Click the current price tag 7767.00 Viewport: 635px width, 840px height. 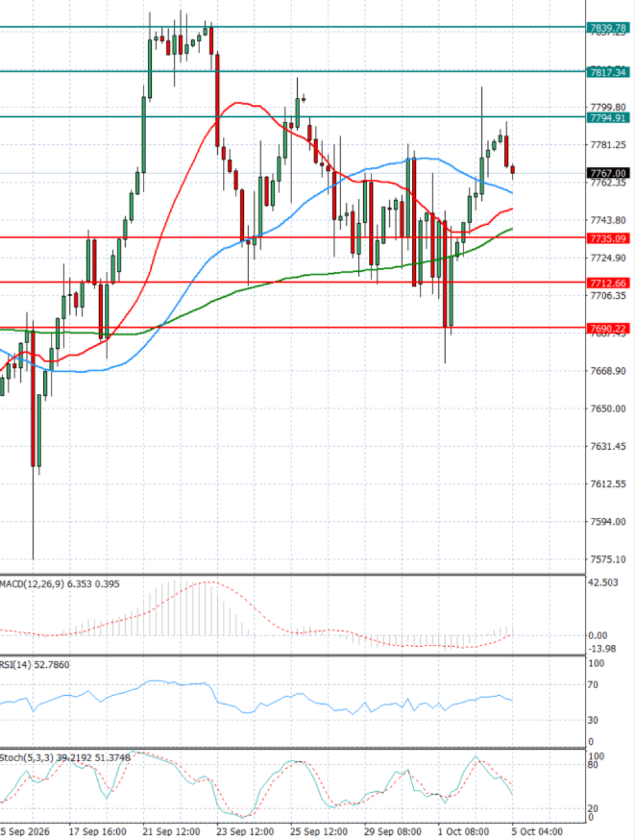pyautogui.click(x=608, y=173)
